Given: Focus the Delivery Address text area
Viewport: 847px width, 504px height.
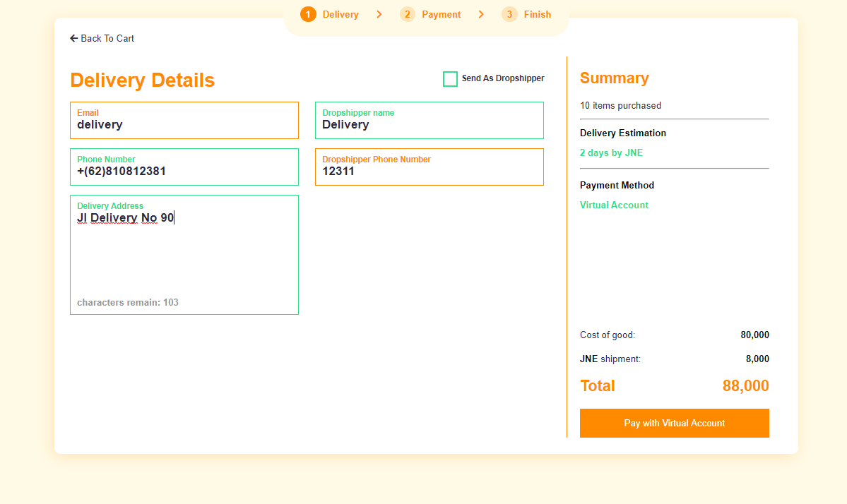Looking at the screenshot, I should click(184, 255).
